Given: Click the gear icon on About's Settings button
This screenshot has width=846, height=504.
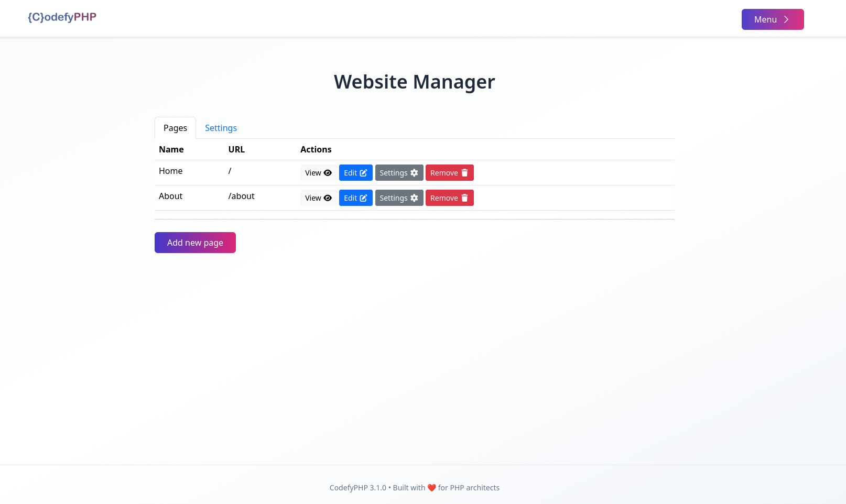Looking at the screenshot, I should click(415, 198).
